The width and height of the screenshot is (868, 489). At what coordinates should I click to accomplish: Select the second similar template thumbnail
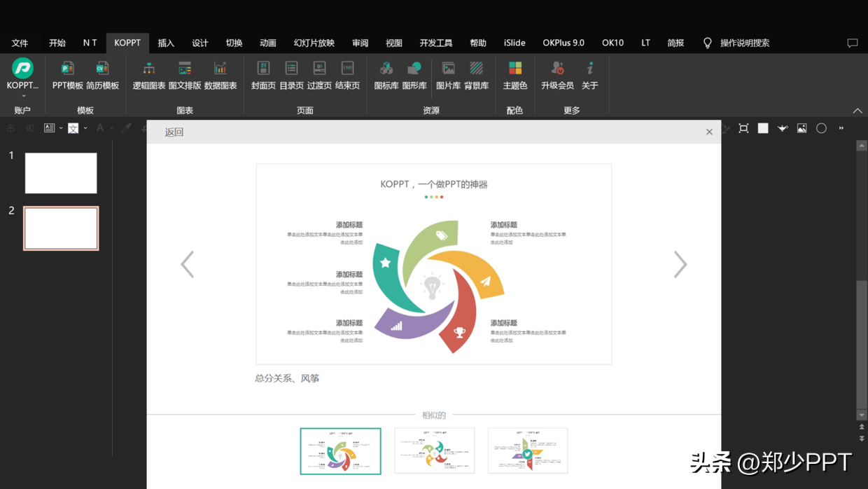pos(435,451)
